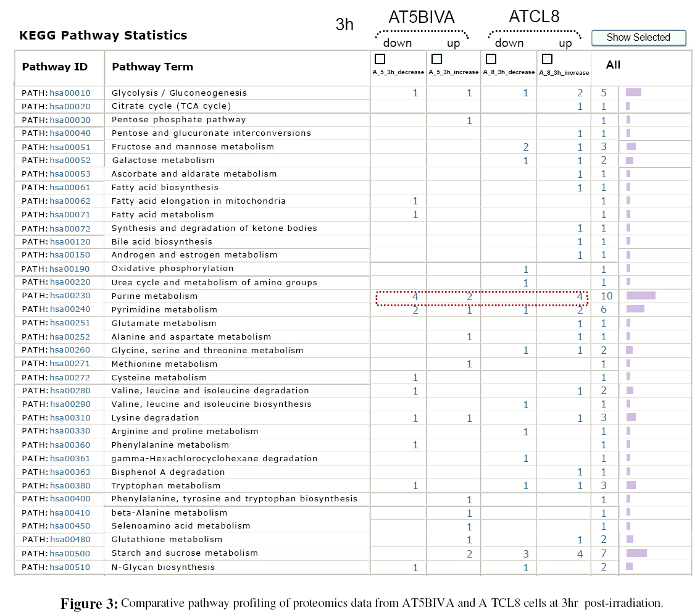Enable the A_8_3h_decrease column checkbox
This screenshot has width=700, height=615.
click(491, 59)
